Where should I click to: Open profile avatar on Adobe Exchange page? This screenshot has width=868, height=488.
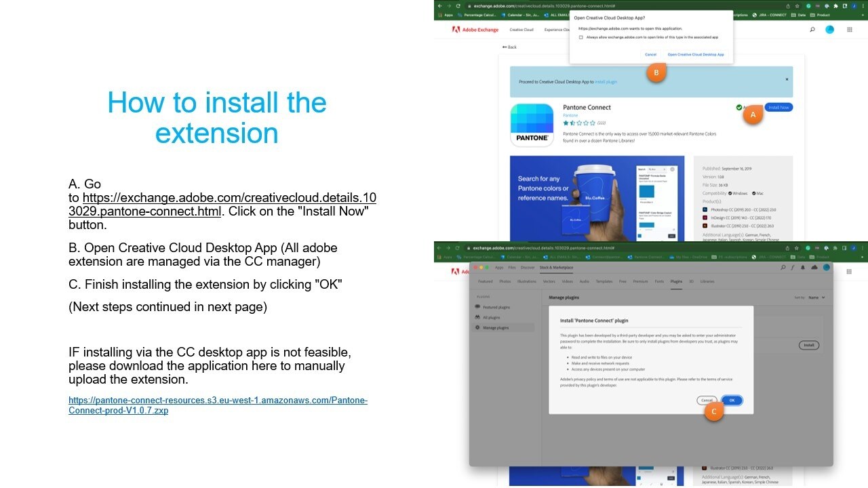pyautogui.click(x=829, y=30)
